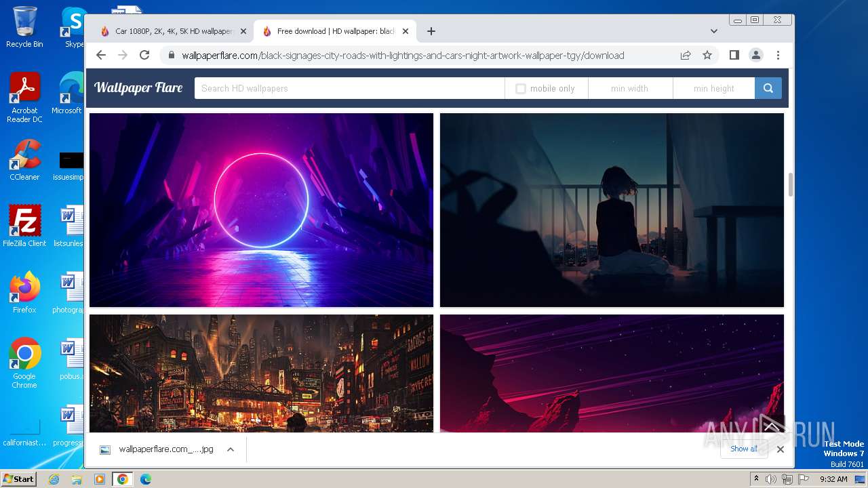Show all downloads
The height and width of the screenshot is (488, 868).
[744, 449]
